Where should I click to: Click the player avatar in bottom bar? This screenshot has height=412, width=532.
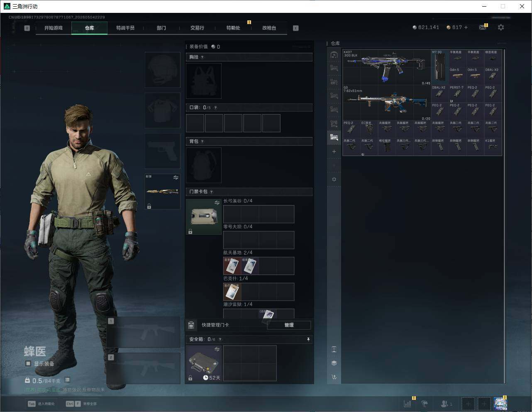pos(500,403)
